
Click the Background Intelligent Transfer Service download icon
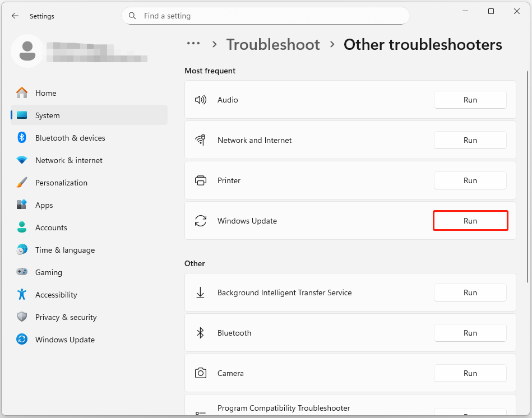click(x=201, y=292)
